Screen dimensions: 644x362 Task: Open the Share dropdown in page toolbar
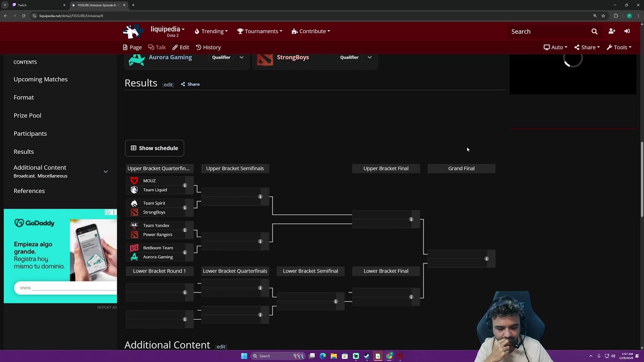(x=587, y=47)
